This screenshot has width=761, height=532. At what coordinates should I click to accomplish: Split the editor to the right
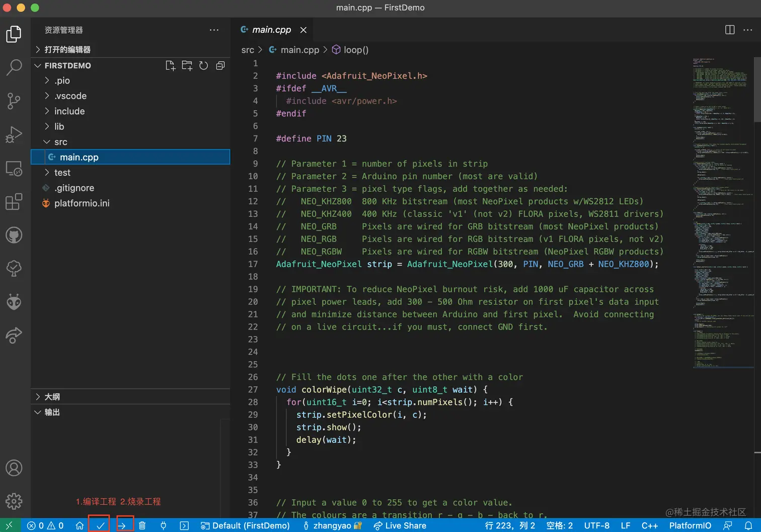(730, 30)
